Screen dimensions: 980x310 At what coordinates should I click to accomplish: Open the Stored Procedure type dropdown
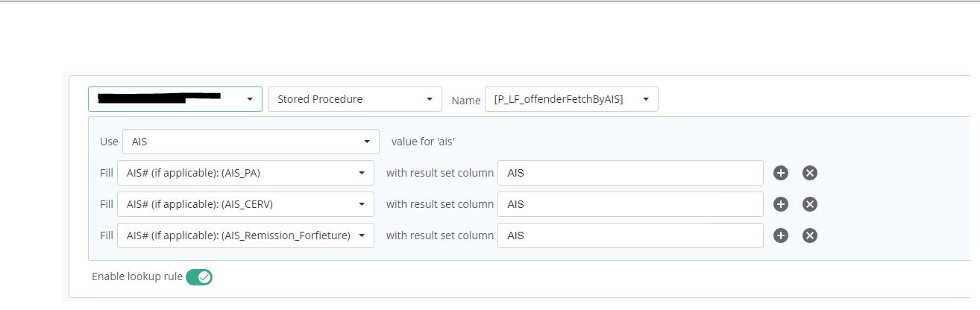pyautogui.click(x=354, y=99)
